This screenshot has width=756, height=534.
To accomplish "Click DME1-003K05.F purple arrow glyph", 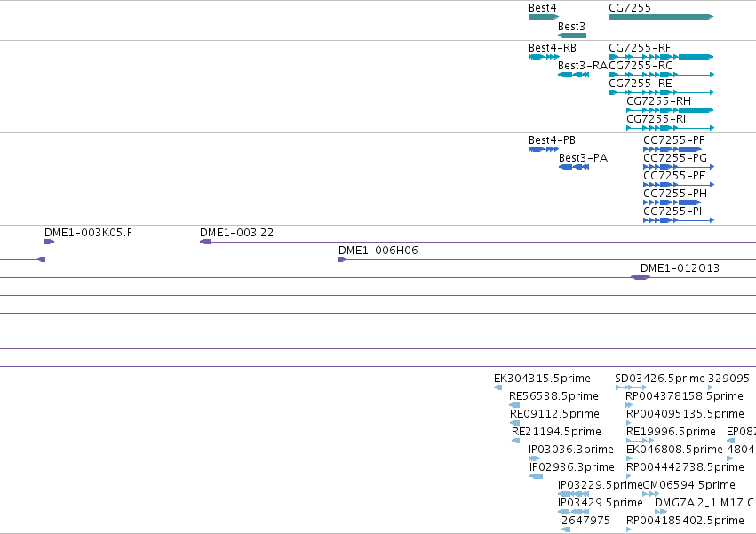I will 49,242.
